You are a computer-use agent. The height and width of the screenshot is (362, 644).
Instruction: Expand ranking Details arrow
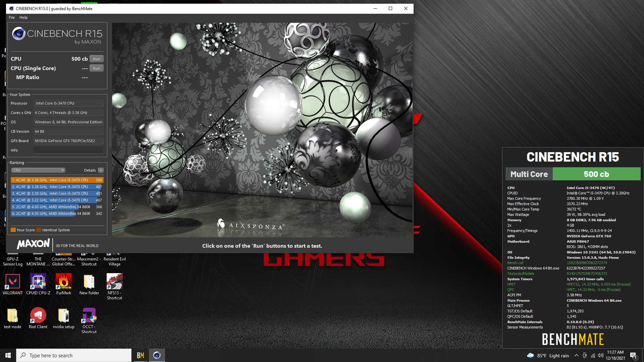[x=101, y=170]
